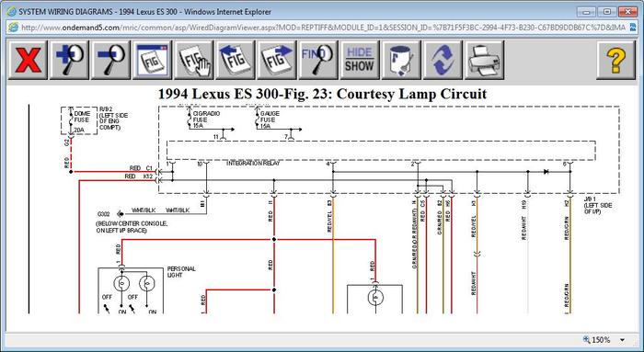Open the 150% zoom level dropdown arrow
This screenshot has height=352, width=644.
pos(623,340)
